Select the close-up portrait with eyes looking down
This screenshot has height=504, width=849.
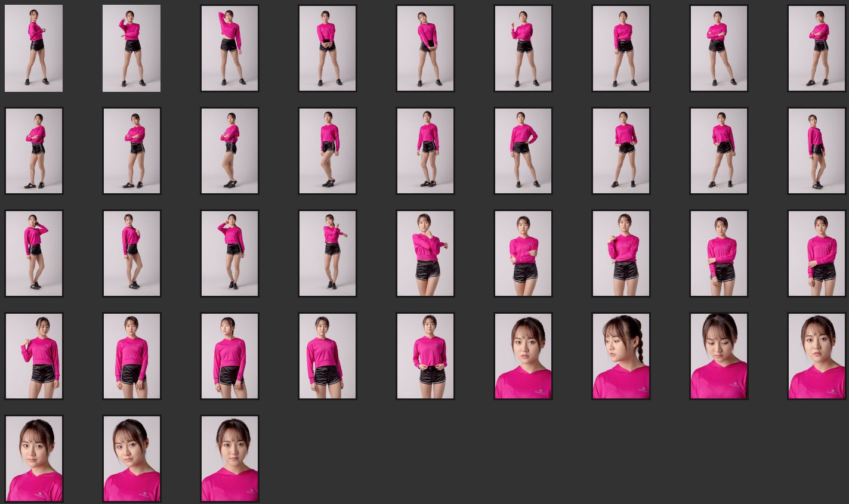click(719, 356)
